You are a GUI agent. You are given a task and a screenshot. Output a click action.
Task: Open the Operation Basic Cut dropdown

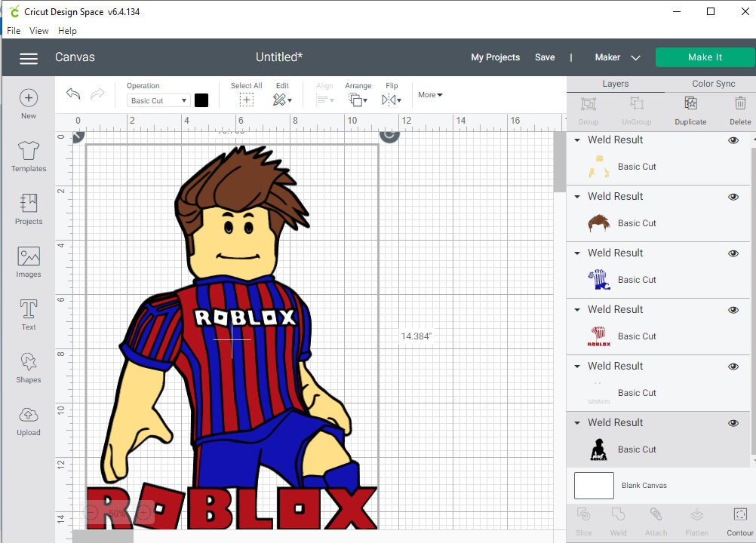158,100
